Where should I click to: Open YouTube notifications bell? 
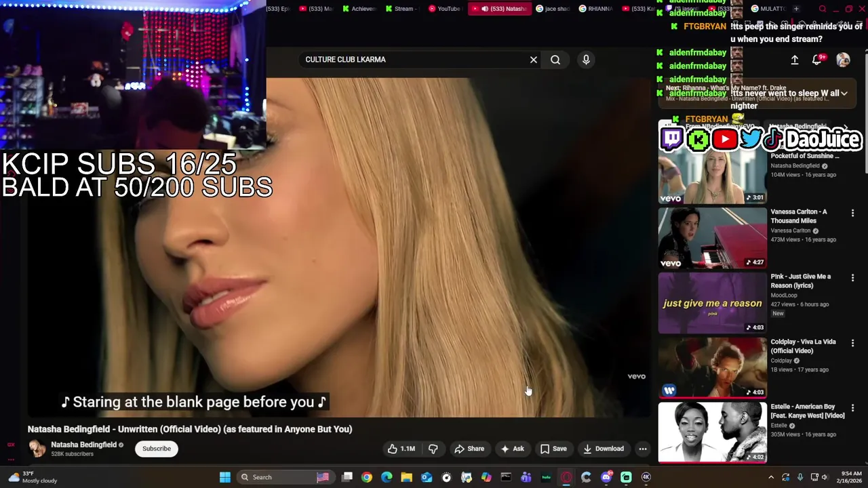817,60
